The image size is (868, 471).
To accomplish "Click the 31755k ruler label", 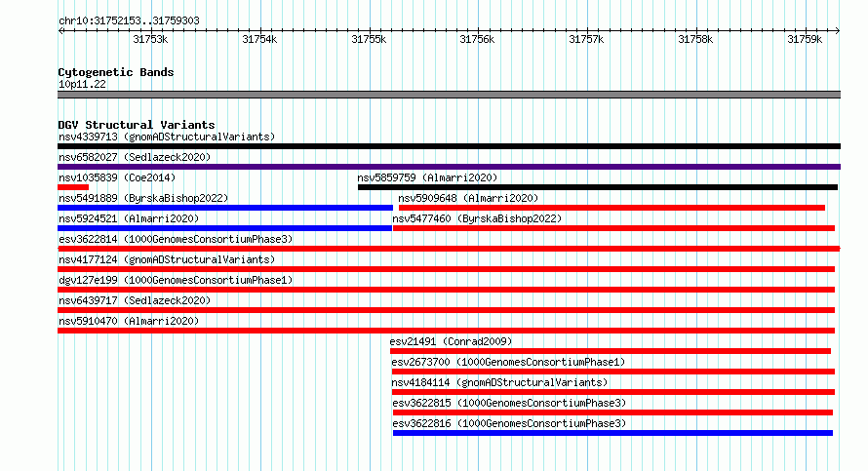I will coord(369,39).
